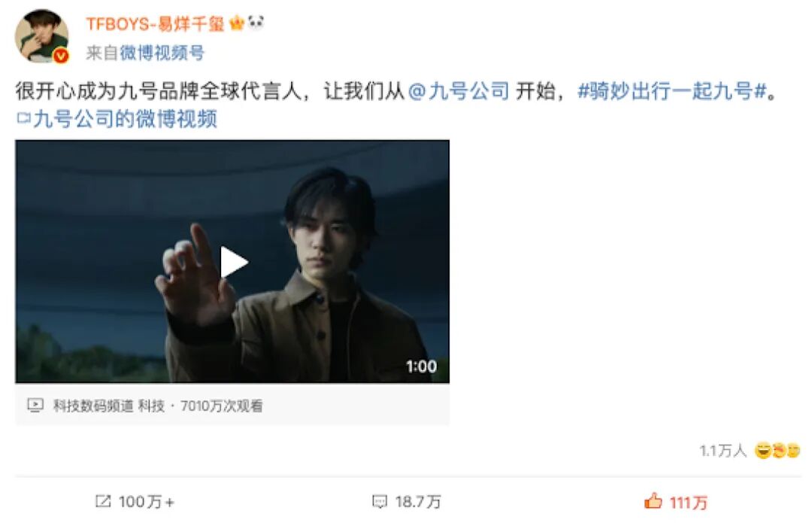Screen dimensions: 812x523
Task: Open the @九号公司 mention
Action: [x=459, y=91]
